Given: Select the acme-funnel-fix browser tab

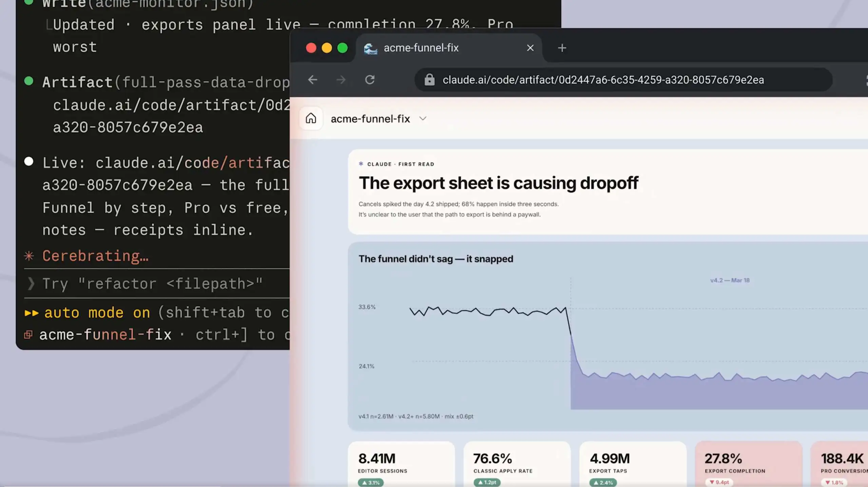Looking at the screenshot, I should click(x=449, y=48).
